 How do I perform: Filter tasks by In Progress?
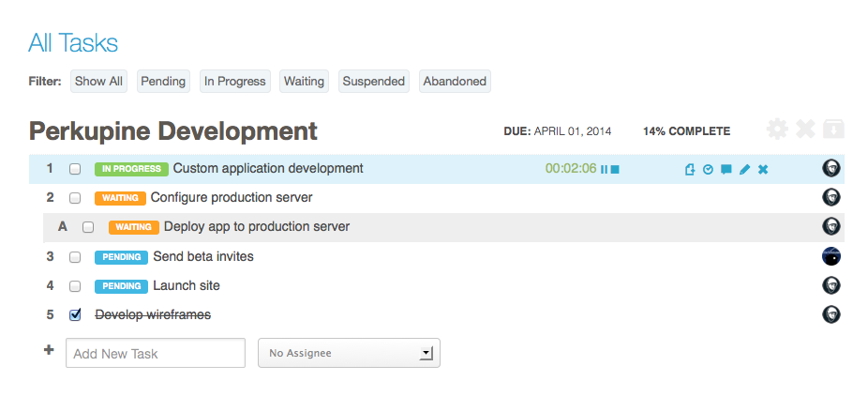point(234,81)
